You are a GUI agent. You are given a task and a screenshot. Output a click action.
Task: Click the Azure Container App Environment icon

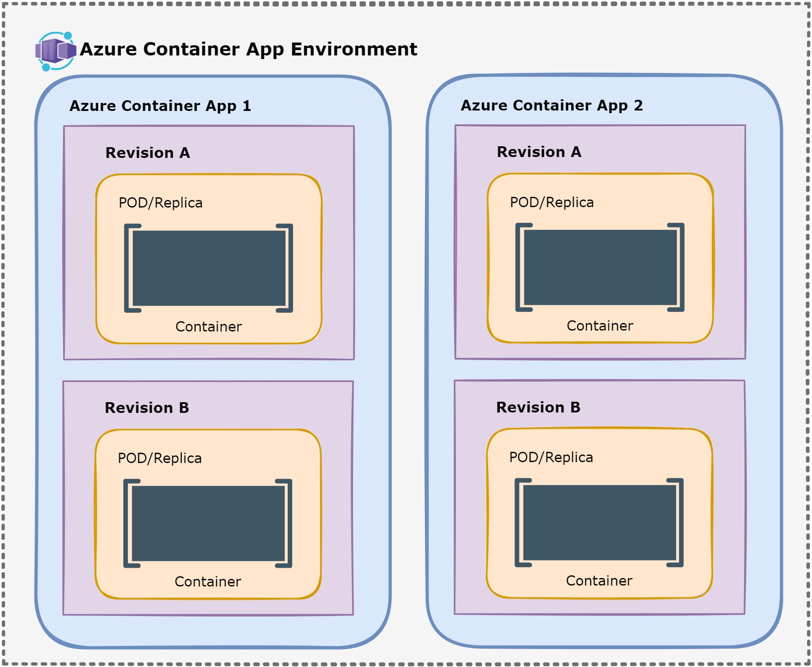[55, 51]
